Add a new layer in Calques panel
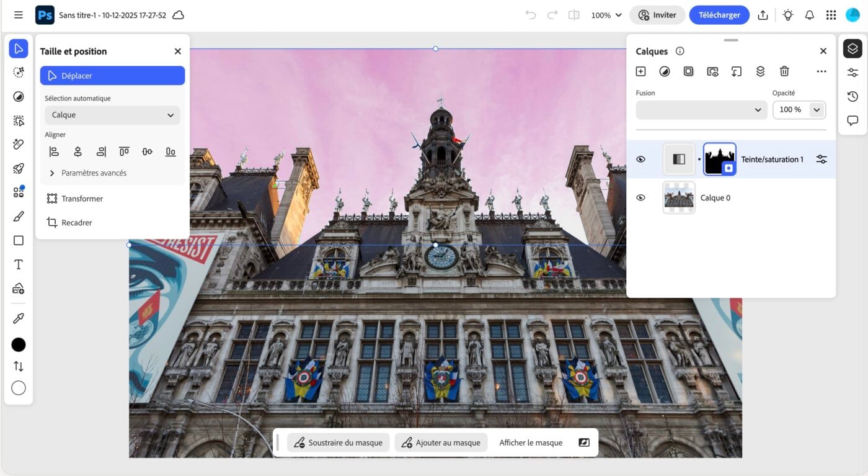868x476 pixels. [641, 71]
